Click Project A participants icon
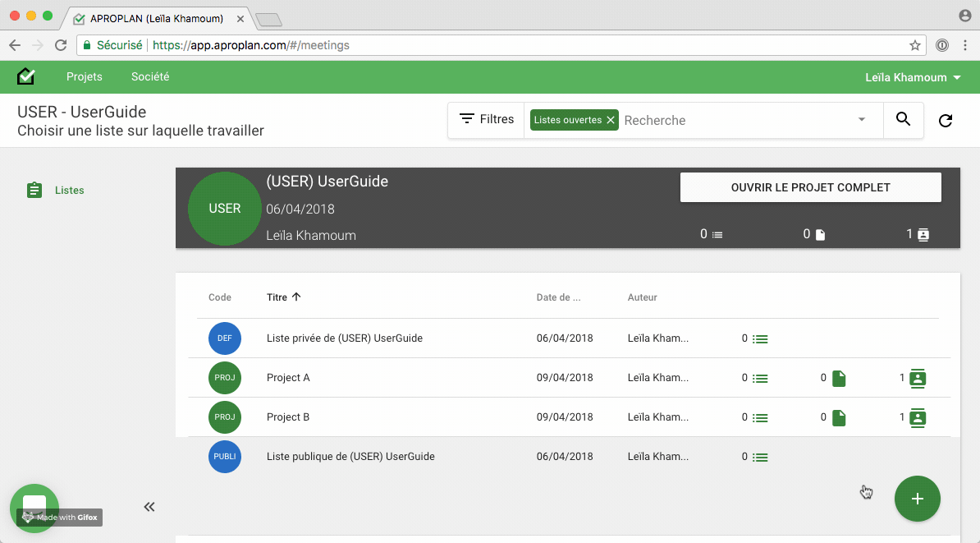Screen dimensions: 980x543 coord(918,379)
